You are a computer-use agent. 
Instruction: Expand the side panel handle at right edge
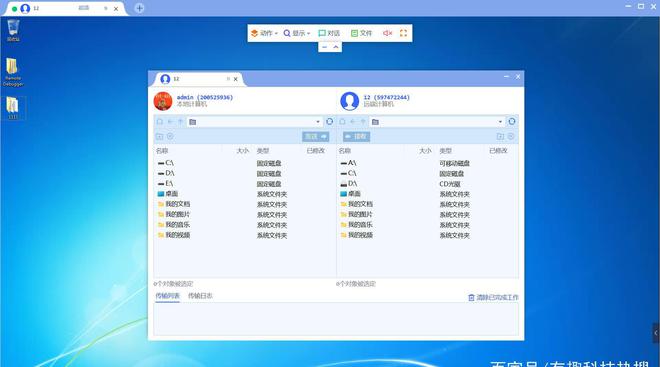pyautogui.click(x=656, y=333)
